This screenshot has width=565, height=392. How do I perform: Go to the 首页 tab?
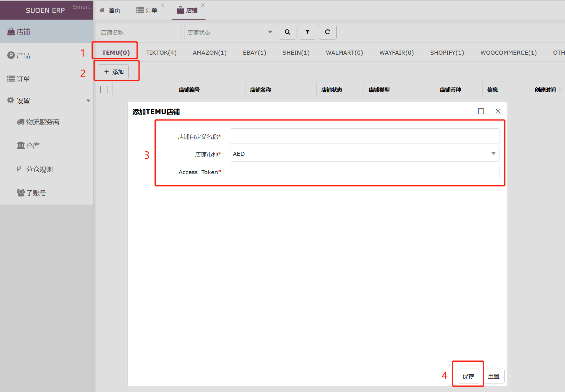click(110, 10)
